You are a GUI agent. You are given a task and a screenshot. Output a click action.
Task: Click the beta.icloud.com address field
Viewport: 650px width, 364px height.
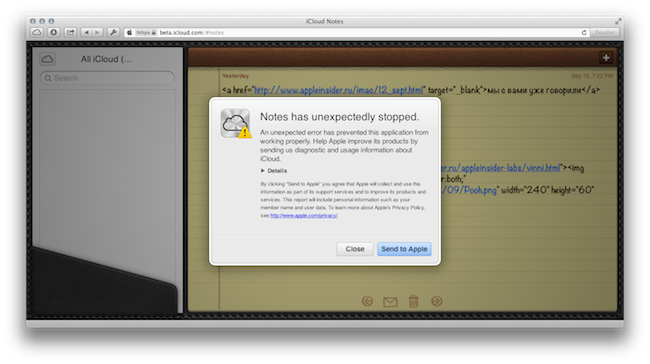pos(357,32)
